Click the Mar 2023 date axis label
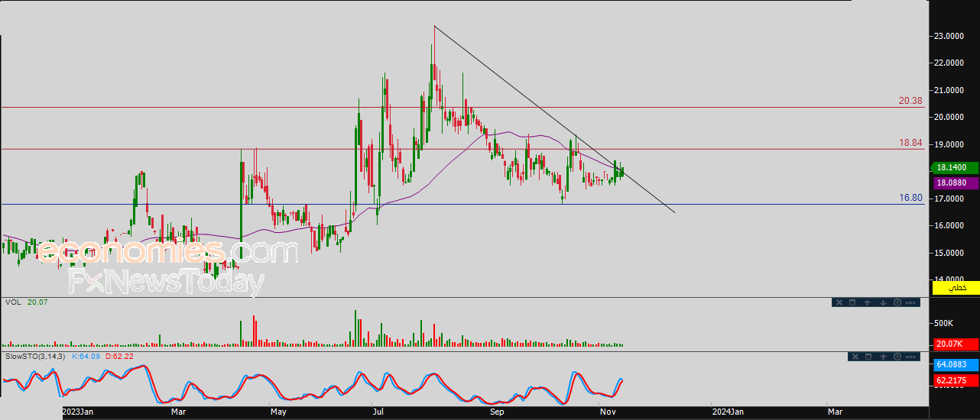This screenshot has width=980, height=420. pyautogui.click(x=179, y=412)
